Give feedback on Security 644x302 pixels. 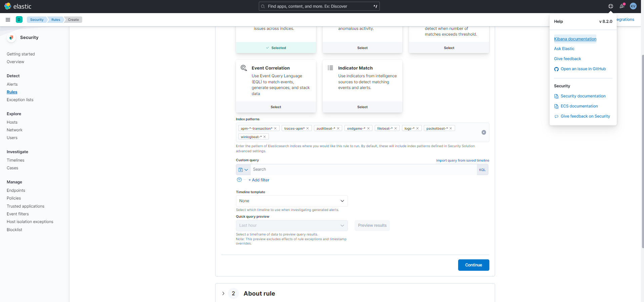click(585, 116)
